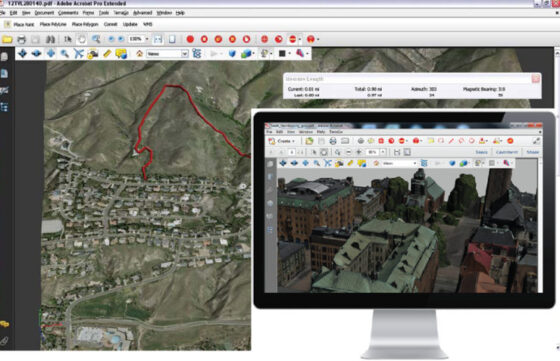The height and width of the screenshot is (361, 560).
Task: Toggle Fit Width view in main toolbar
Action: coord(158,39)
